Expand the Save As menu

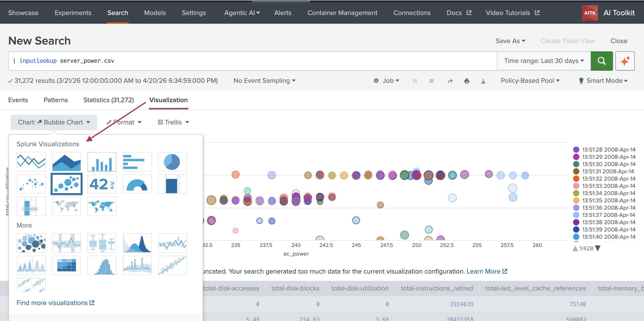click(510, 41)
